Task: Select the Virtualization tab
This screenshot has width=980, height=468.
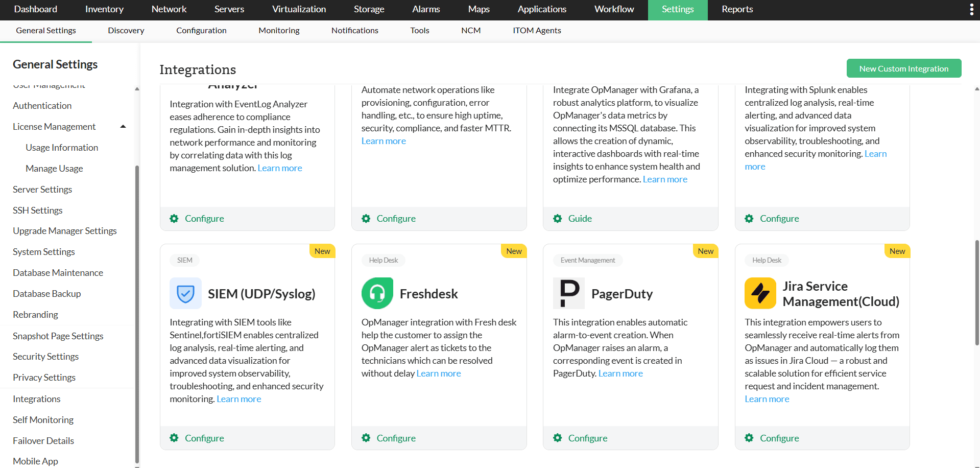Action: point(299,9)
